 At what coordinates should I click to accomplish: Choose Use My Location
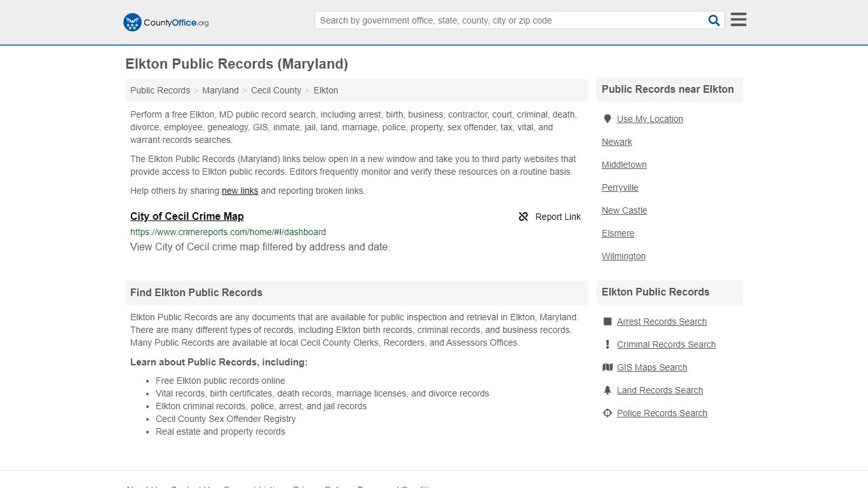pos(650,119)
